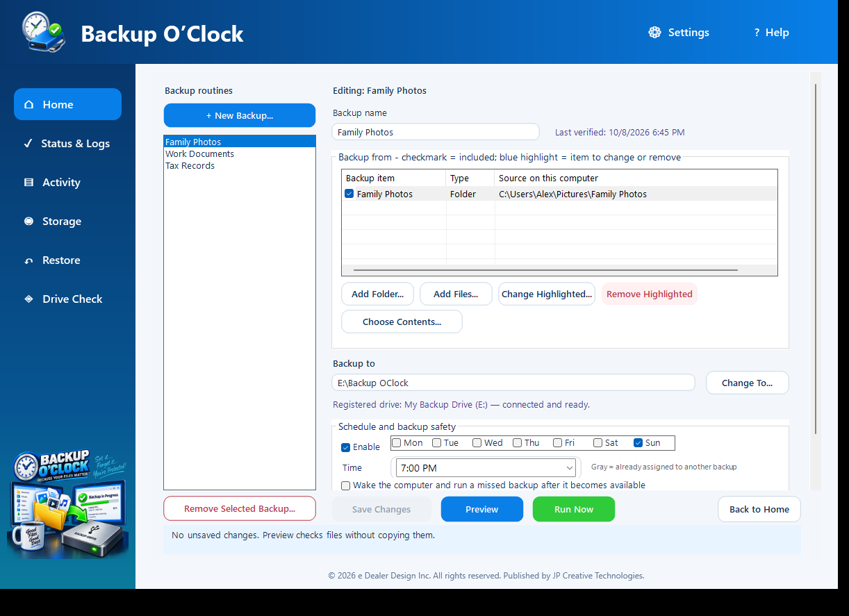Click Add Folder button
849x616 pixels.
click(x=377, y=294)
